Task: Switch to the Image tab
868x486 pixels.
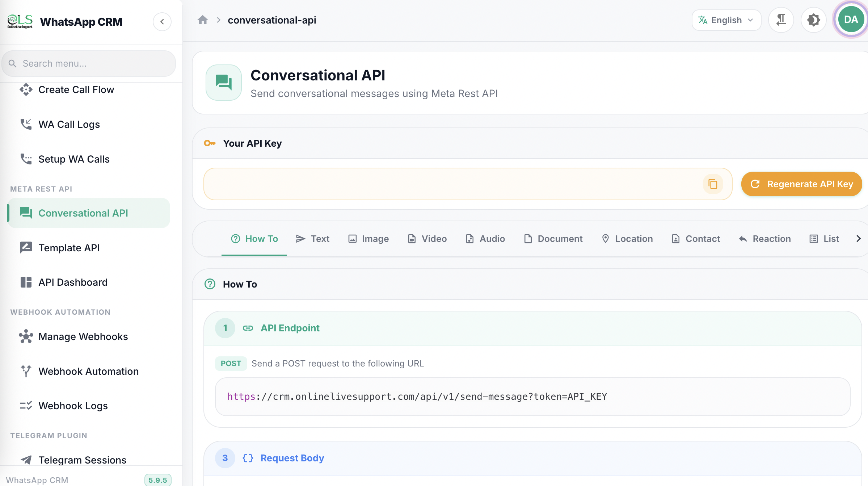Action: 368,239
